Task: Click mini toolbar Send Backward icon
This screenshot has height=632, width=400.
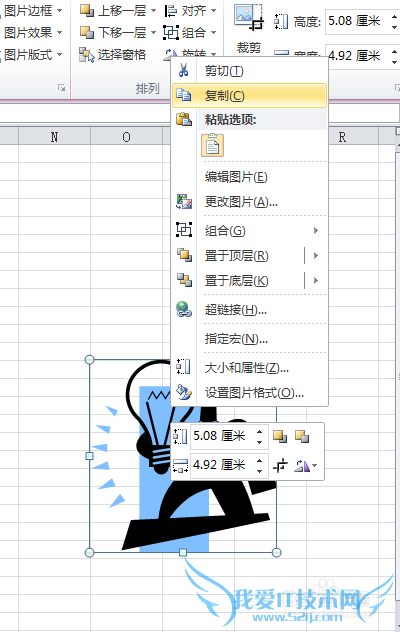Action: (302, 437)
